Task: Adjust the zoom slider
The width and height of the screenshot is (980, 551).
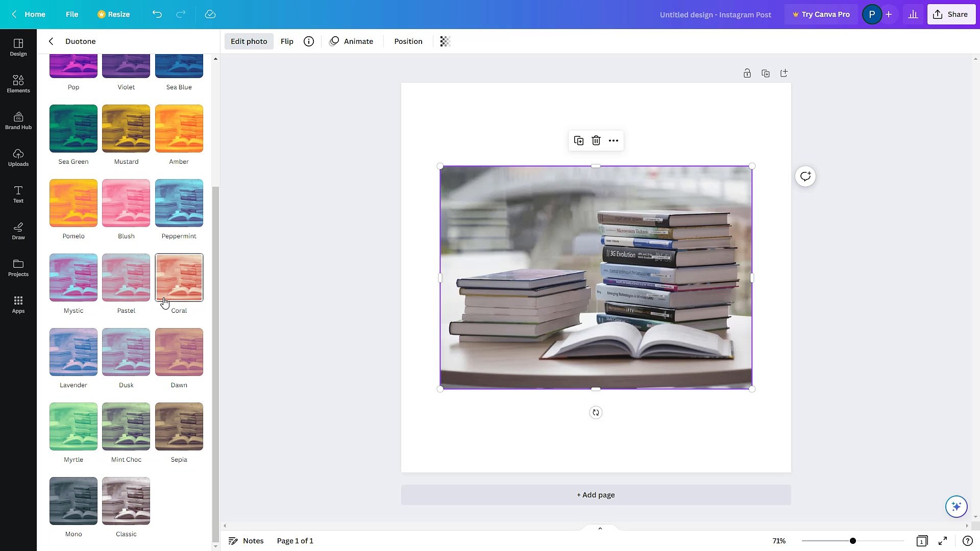Action: (x=852, y=541)
